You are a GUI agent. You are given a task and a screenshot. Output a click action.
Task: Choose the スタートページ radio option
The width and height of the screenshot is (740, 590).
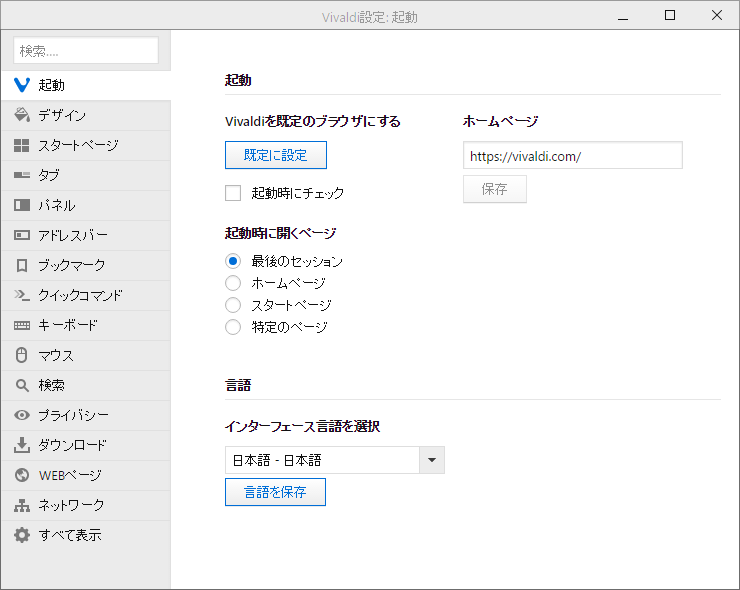pyautogui.click(x=233, y=305)
